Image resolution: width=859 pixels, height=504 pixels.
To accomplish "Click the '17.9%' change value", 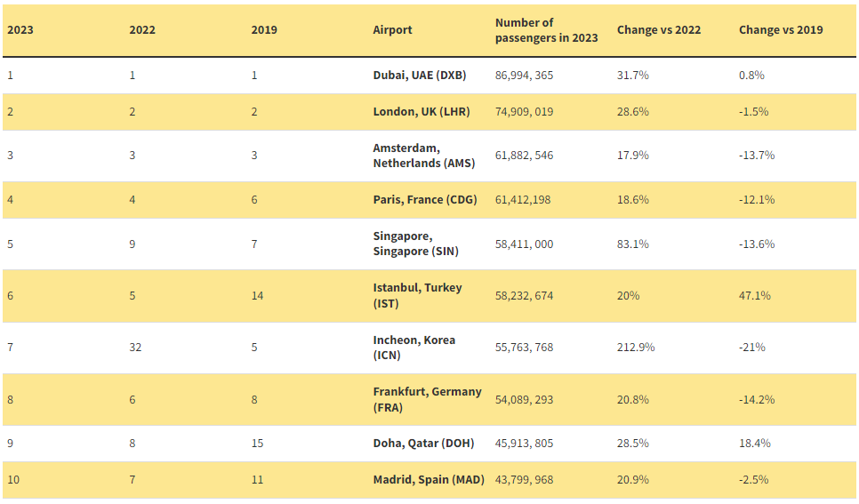I will (x=633, y=156).
